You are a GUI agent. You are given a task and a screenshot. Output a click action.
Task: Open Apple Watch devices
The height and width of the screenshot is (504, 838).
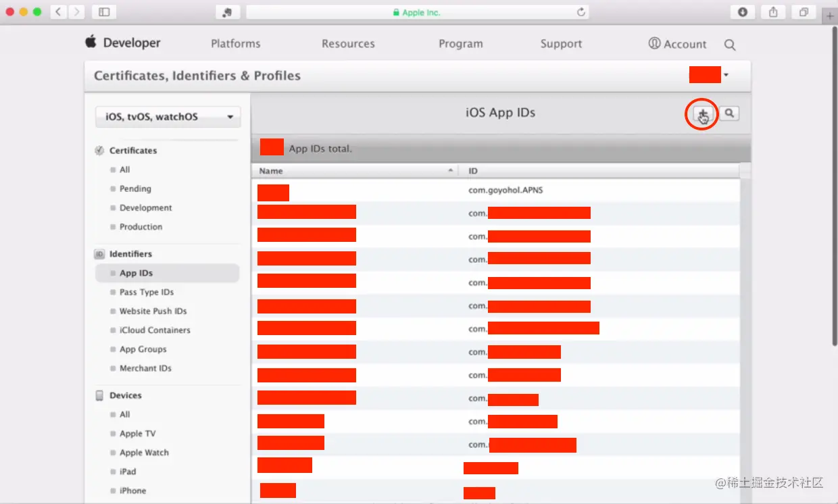(x=144, y=453)
